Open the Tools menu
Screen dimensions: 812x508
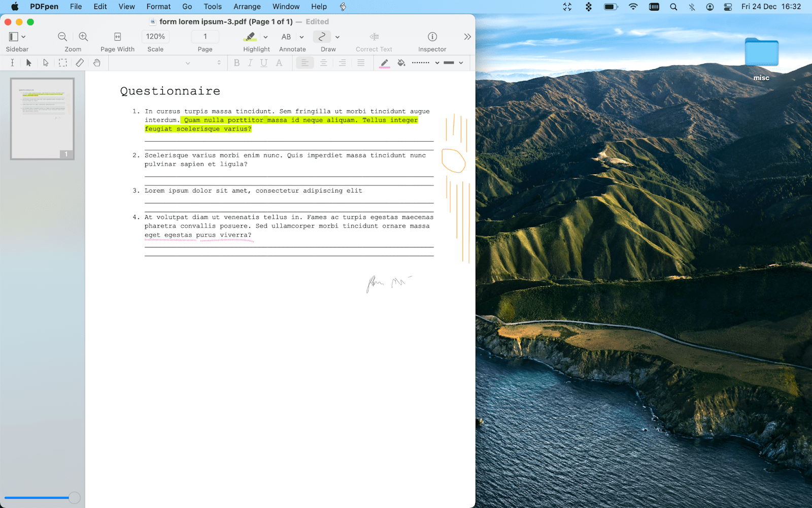212,7
